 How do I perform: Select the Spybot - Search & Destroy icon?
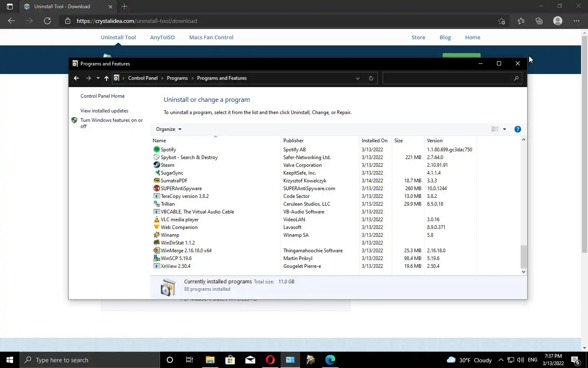click(156, 157)
